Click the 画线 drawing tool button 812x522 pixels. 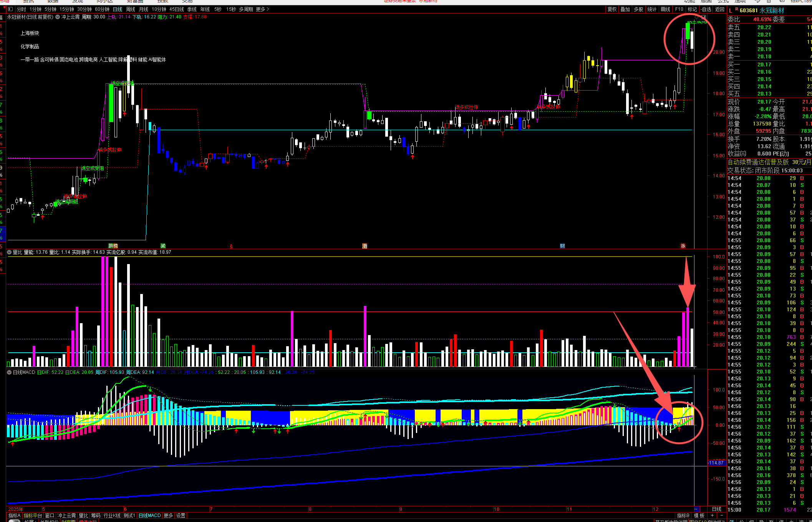[x=665, y=9]
